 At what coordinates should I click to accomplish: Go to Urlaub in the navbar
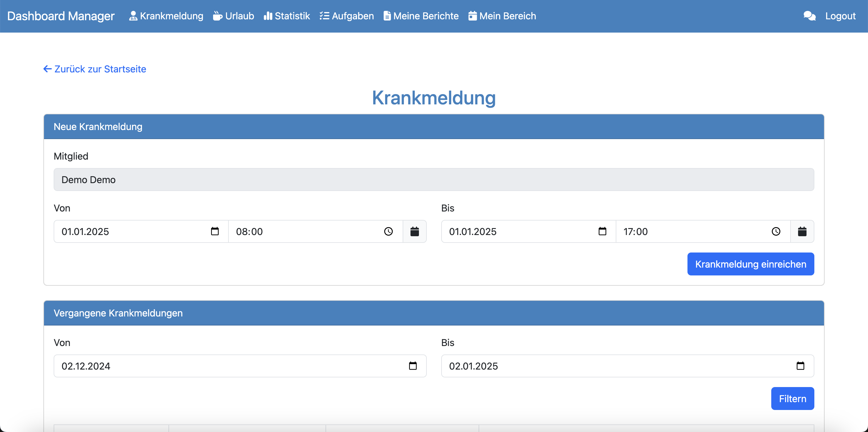coord(234,16)
